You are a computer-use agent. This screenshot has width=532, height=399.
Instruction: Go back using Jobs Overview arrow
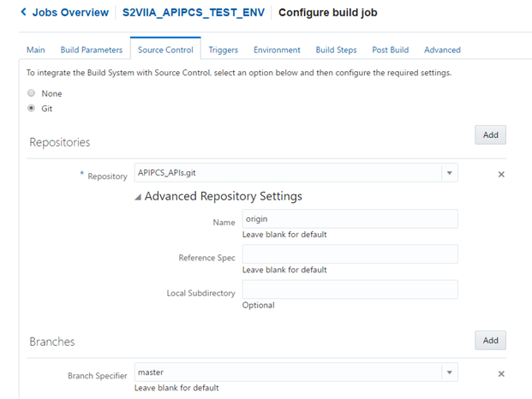click(24, 13)
